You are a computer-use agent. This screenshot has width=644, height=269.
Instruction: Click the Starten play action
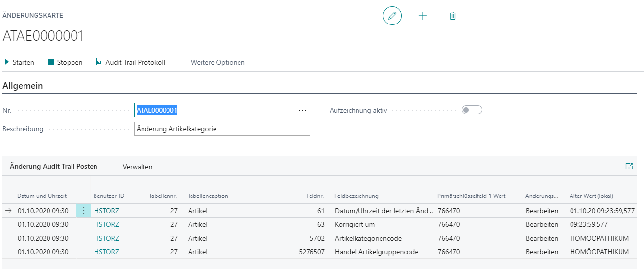pos(19,62)
